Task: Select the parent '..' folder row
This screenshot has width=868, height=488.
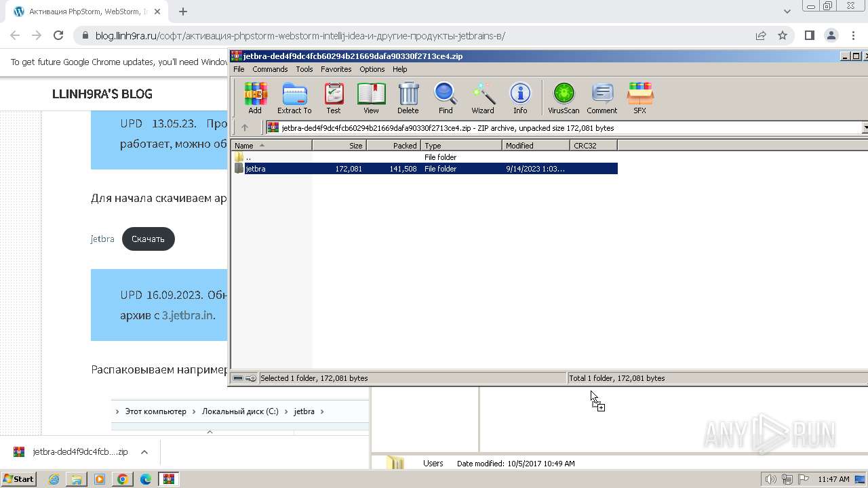Action: 425,157
